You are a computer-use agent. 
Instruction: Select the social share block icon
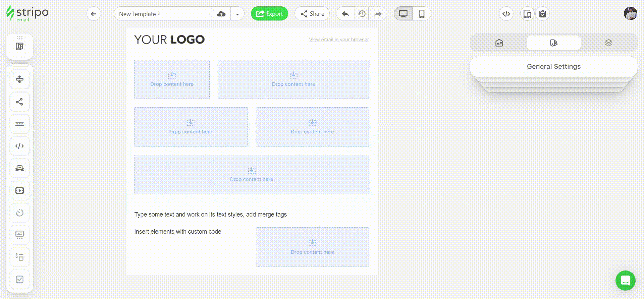20,102
